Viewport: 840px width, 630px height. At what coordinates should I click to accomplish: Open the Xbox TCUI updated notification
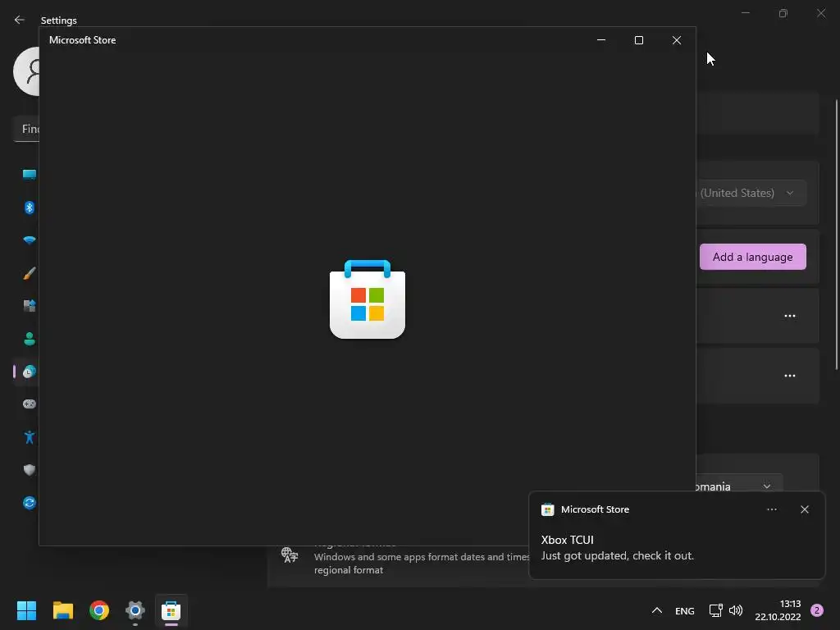pos(677,535)
